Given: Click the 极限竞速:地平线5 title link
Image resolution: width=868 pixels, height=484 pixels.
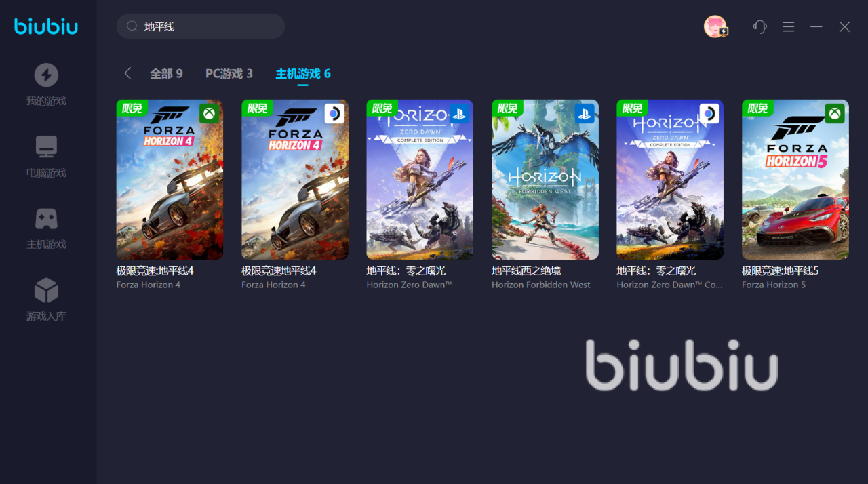Looking at the screenshot, I should pos(780,270).
